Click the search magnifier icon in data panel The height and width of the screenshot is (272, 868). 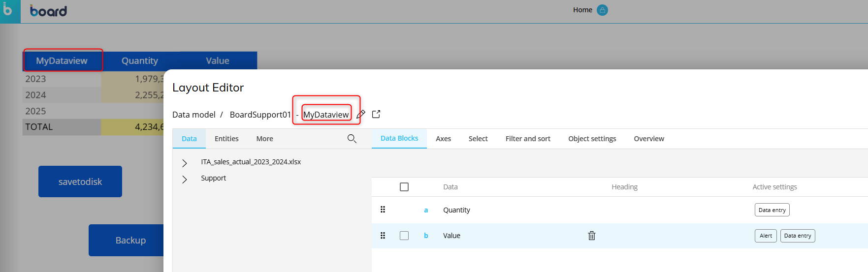tap(352, 139)
